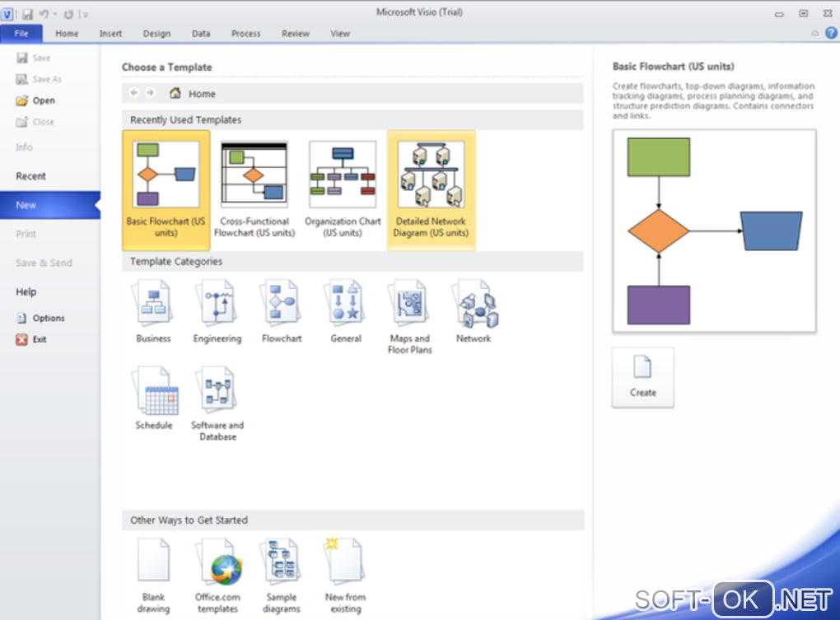Select Recent in the backstage sidebar
840x620 pixels.
click(30, 176)
